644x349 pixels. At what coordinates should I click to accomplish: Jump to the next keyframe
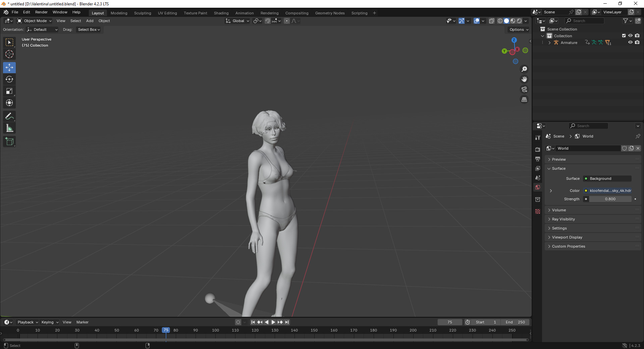click(280, 322)
